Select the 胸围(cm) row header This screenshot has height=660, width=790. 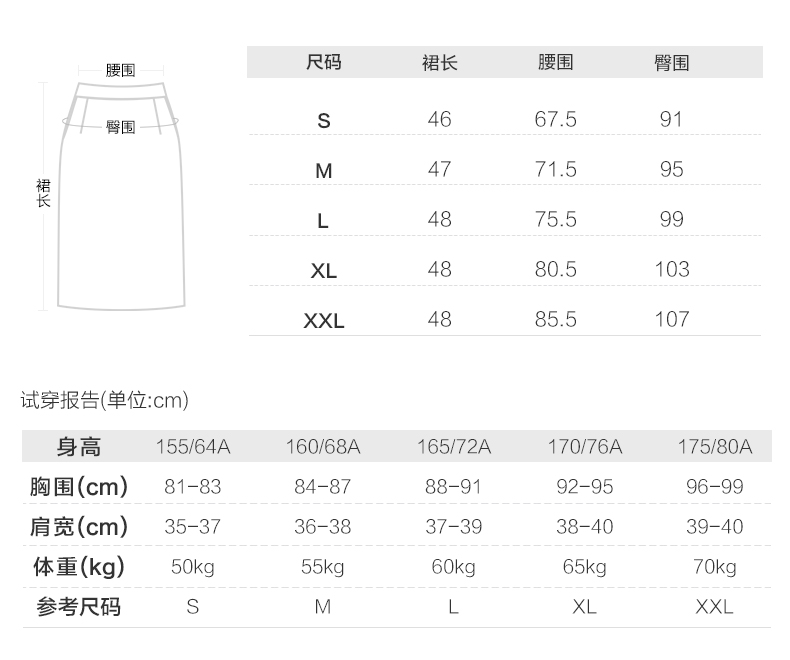point(79,487)
